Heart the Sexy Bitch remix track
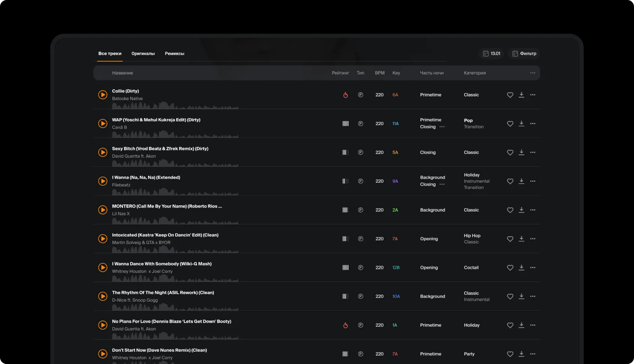This screenshot has height=364, width=634. 510,153
